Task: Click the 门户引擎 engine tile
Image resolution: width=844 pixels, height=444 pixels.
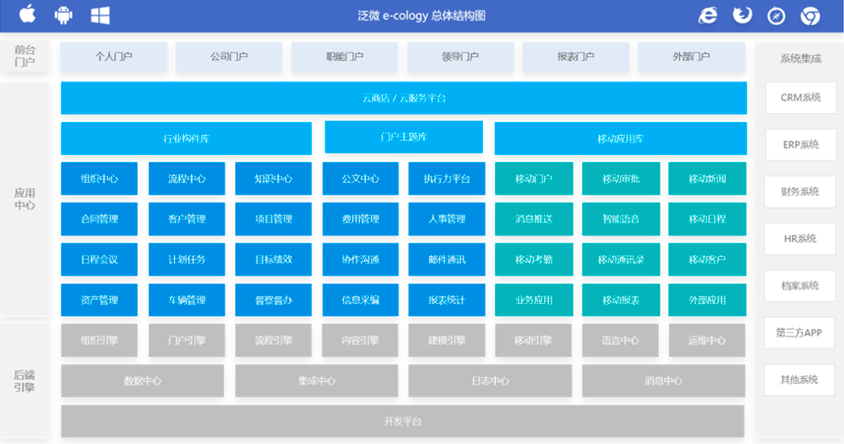Action: 187,340
